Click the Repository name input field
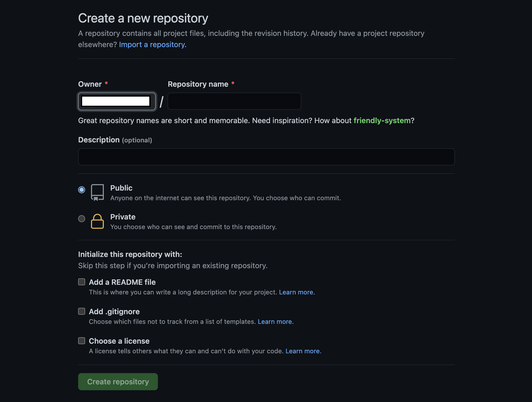The image size is (532, 402). pyautogui.click(x=234, y=101)
